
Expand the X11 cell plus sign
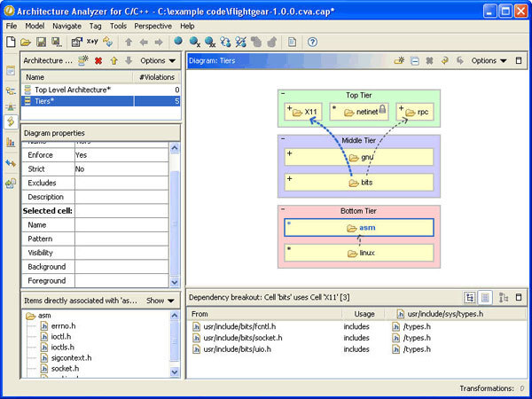click(x=289, y=108)
